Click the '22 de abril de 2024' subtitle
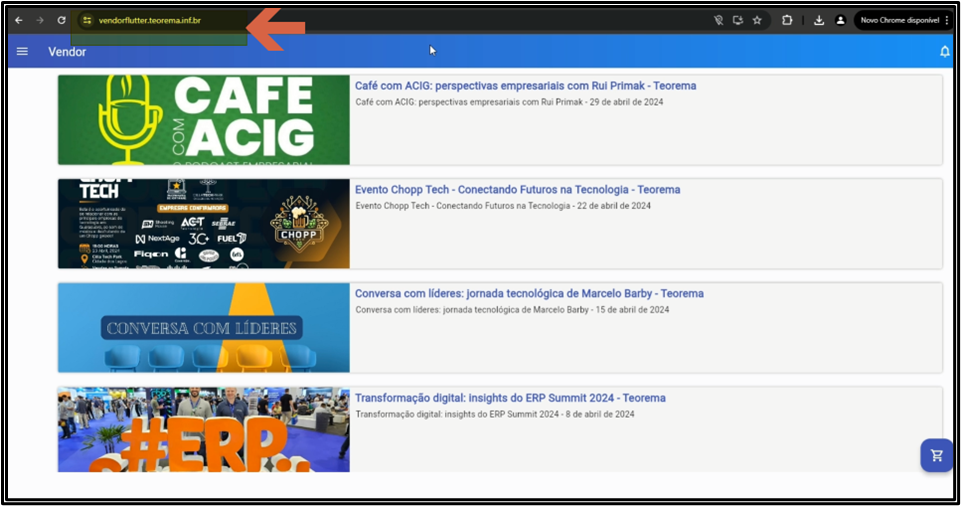This screenshot has width=961, height=506. coord(614,206)
